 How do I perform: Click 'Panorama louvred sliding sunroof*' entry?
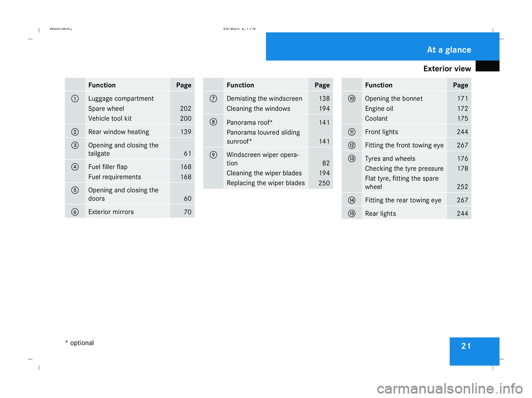tap(263, 137)
